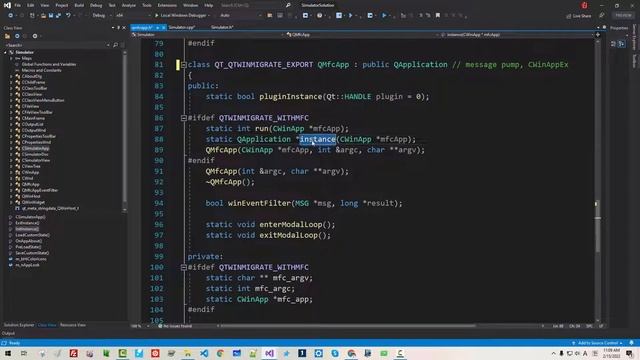Select CSimulatorDoc in Class View
The height and width of the screenshot is (360, 640).
click(35, 154)
